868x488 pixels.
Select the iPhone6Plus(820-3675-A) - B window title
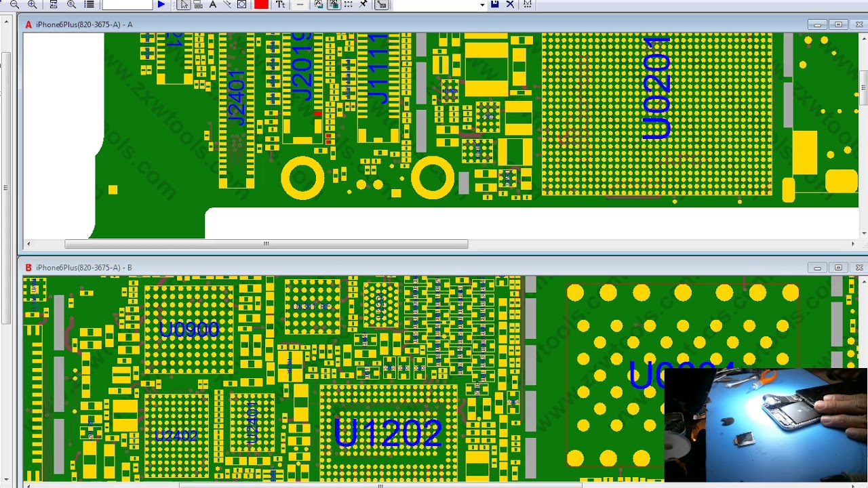coord(84,268)
